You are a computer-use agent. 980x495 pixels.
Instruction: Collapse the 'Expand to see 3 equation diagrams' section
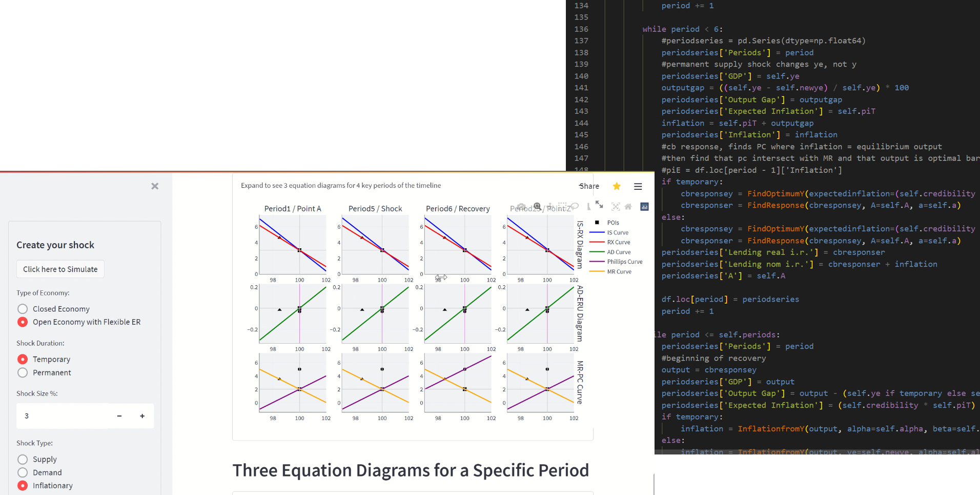coord(341,186)
